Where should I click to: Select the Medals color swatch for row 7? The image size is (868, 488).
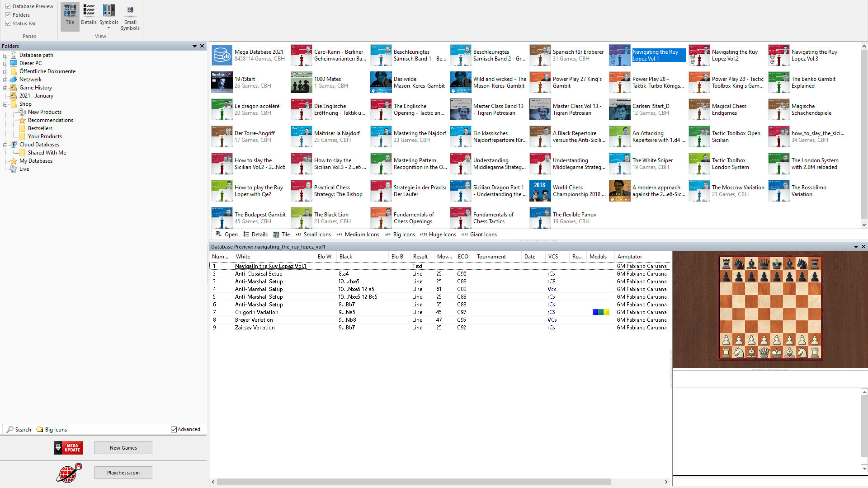pos(600,312)
